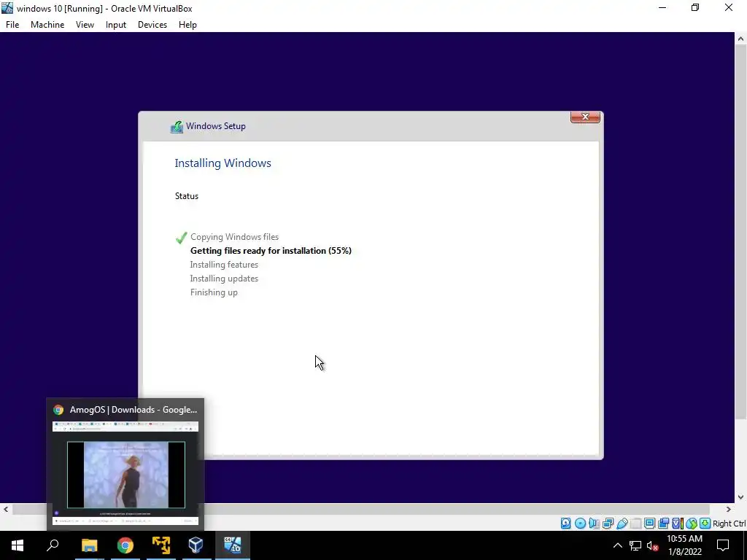Open the Help menu
The width and height of the screenshot is (747, 560).
[187, 25]
